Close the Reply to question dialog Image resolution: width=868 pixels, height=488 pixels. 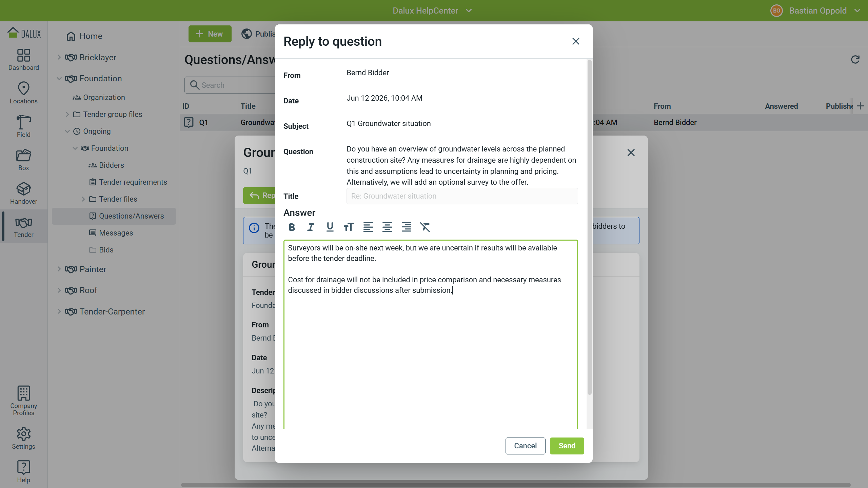tap(576, 41)
